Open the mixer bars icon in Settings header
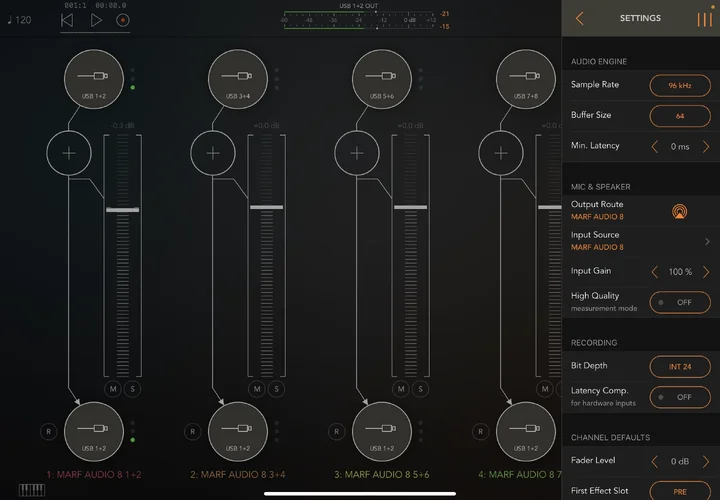 tap(704, 19)
